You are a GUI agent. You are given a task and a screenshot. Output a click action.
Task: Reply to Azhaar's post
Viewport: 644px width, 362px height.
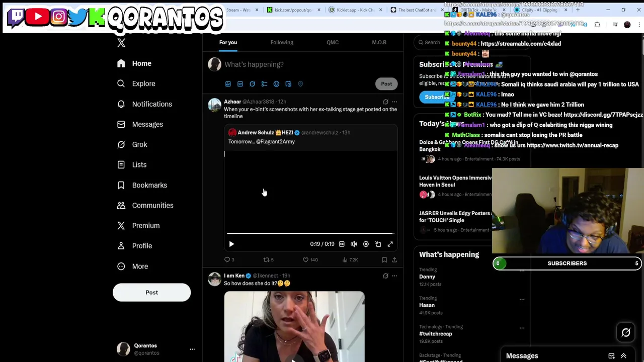[x=229, y=260]
